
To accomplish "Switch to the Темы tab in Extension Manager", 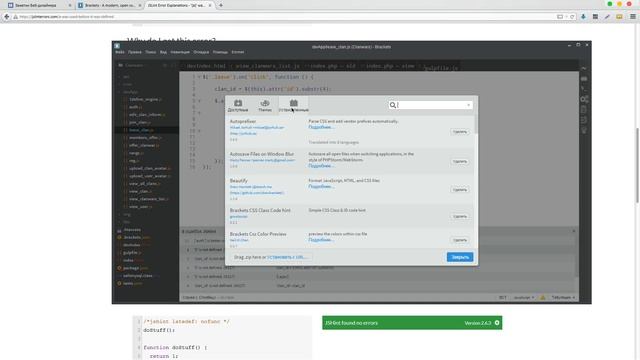I will click(265, 105).
